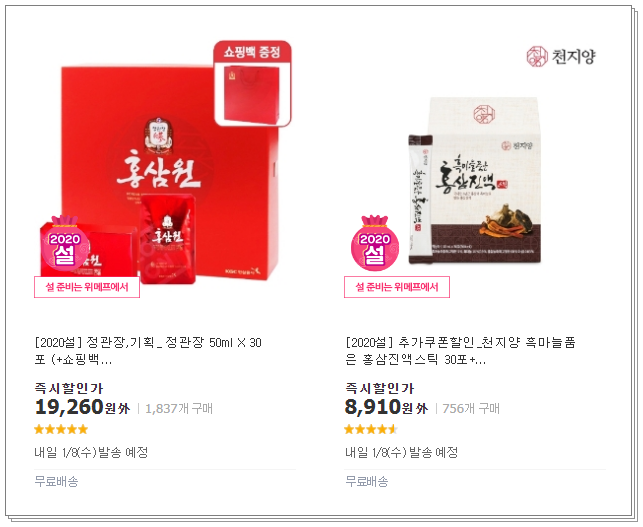Click the 설 준비는 위메프에서 label under 정관장
The height and width of the screenshot is (527, 643).
[87, 287]
